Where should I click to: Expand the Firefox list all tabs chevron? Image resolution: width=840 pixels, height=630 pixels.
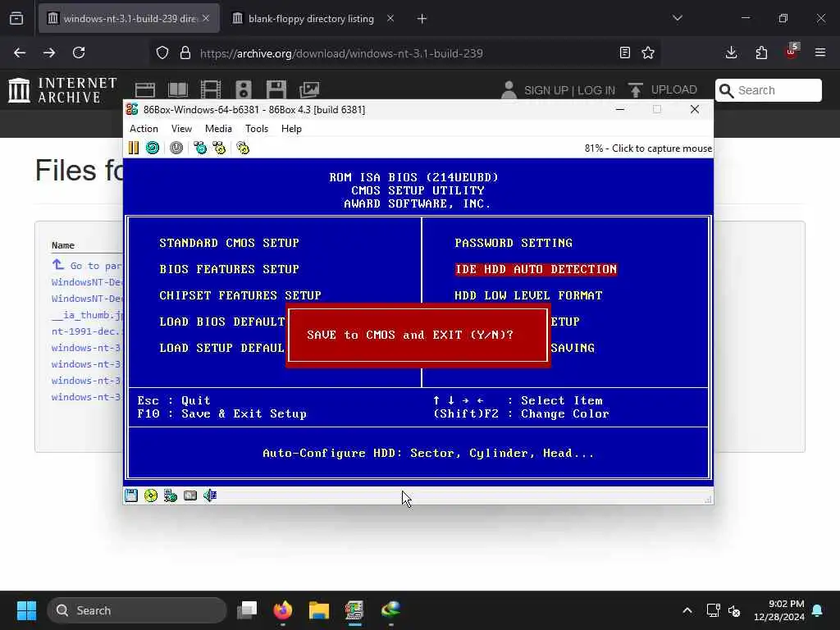(x=678, y=18)
